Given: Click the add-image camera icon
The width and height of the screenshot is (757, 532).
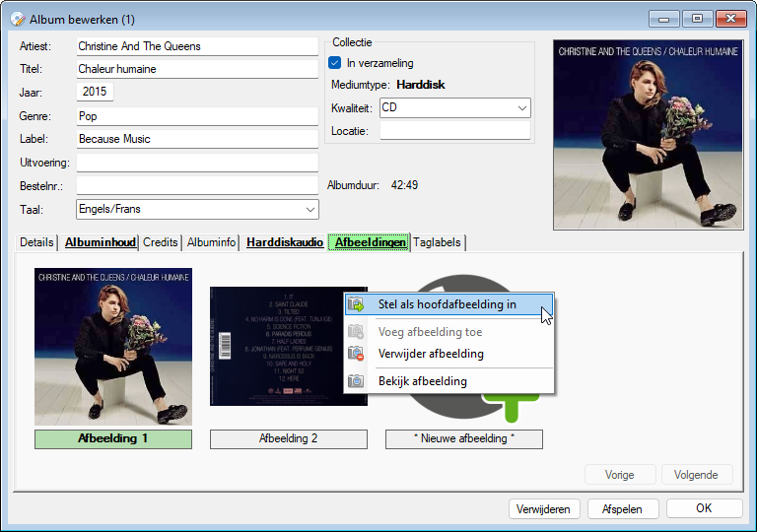Looking at the screenshot, I should click(356, 332).
